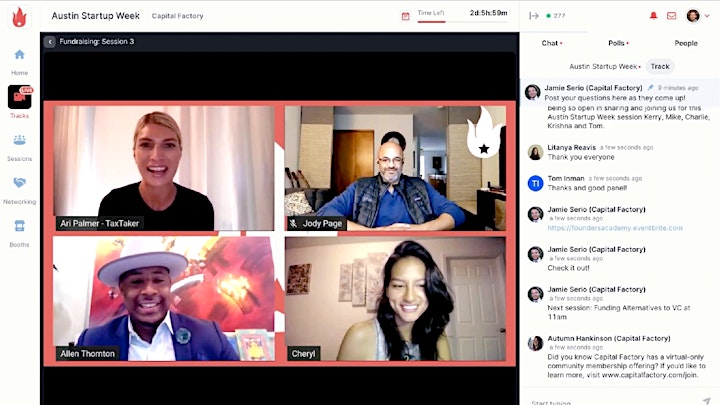Click the 'Next session: Funding Alternatives' message
Image resolution: width=720 pixels, height=405 pixels.
[619, 312]
